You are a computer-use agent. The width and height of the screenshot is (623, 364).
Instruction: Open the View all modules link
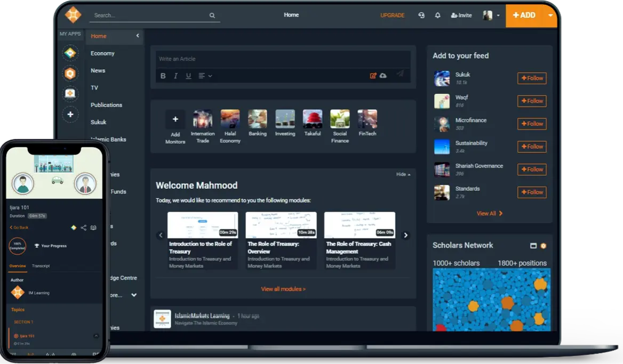tap(283, 289)
